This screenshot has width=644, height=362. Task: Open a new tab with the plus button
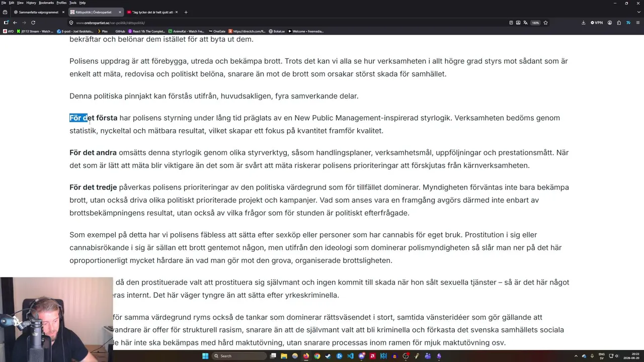point(186,12)
